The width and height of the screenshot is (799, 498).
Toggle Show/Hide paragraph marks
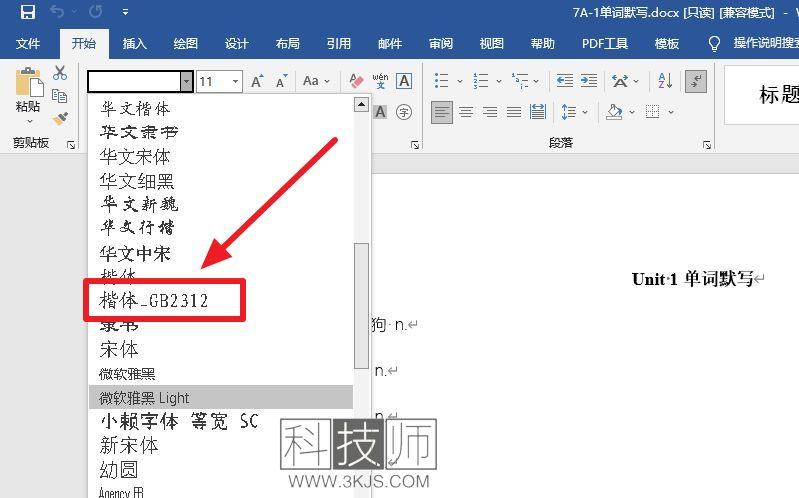696,81
